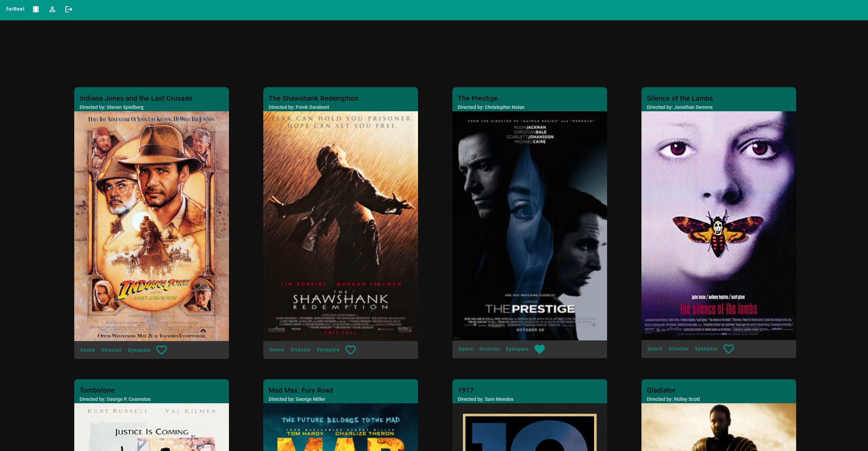Click 'Directed by: Christopher Nolan' text

click(491, 107)
